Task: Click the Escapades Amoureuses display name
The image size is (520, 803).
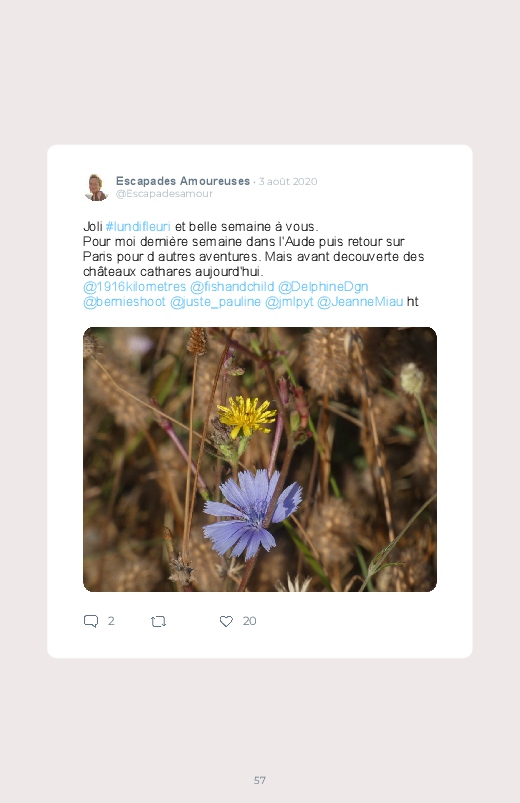Action: click(x=183, y=181)
